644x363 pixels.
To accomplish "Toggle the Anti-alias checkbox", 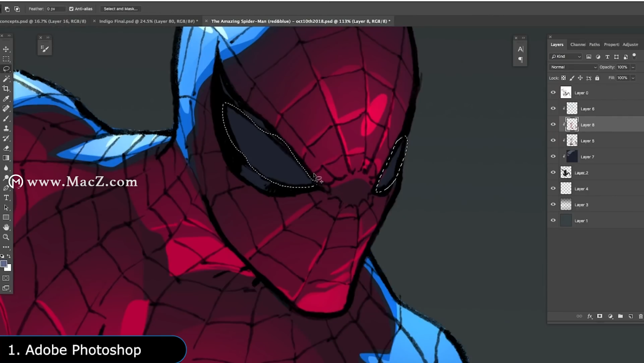I will pyautogui.click(x=71, y=9).
